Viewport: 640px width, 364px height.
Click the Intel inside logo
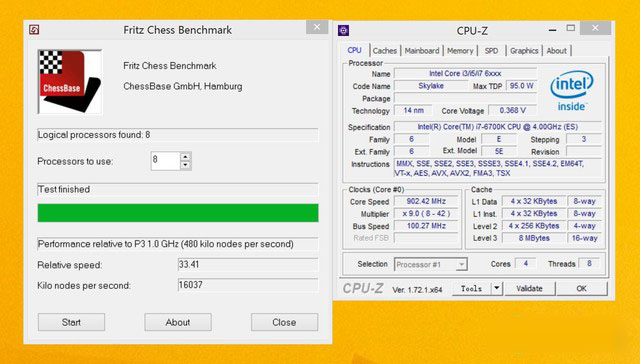572,91
